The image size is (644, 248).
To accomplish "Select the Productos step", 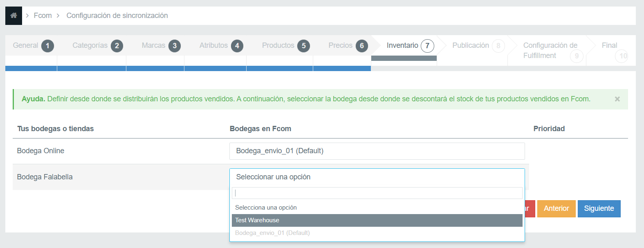I will coord(285,46).
